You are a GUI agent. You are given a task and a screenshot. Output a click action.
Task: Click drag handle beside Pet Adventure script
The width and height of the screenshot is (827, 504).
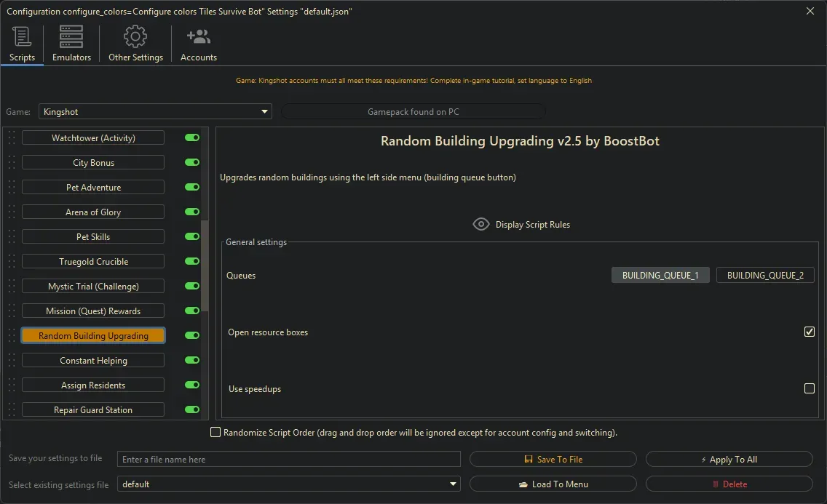click(11, 188)
